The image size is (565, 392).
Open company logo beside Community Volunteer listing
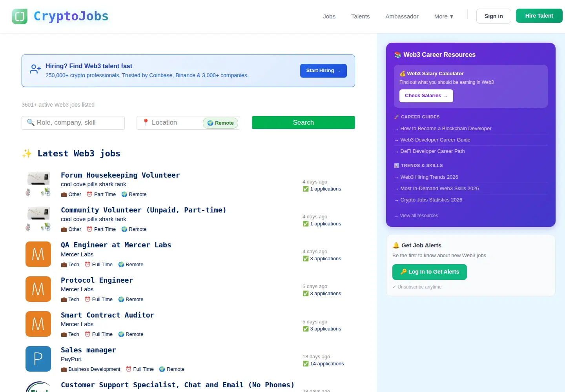[x=38, y=219]
